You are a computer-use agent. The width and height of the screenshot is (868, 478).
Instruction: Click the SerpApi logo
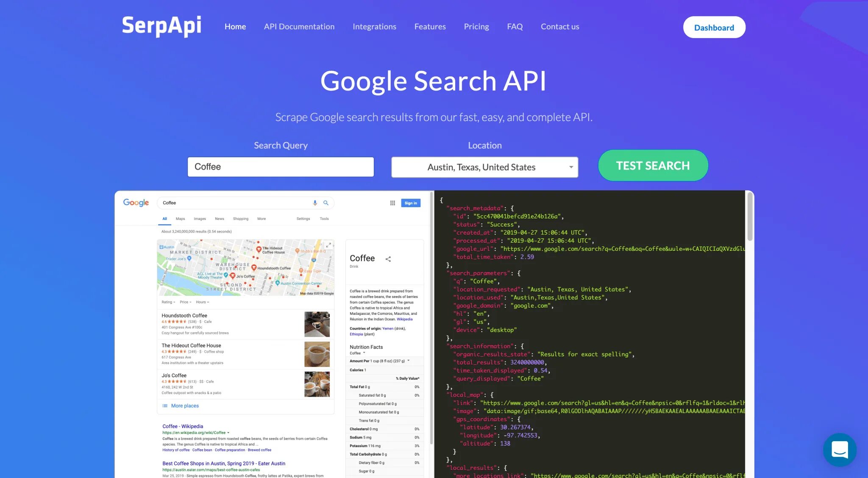tap(161, 26)
